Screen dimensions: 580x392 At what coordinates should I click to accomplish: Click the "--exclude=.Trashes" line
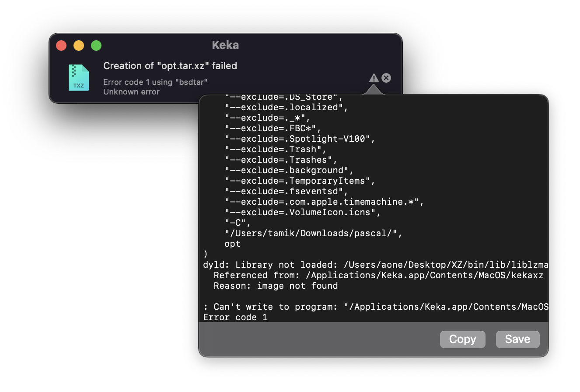[281, 160]
